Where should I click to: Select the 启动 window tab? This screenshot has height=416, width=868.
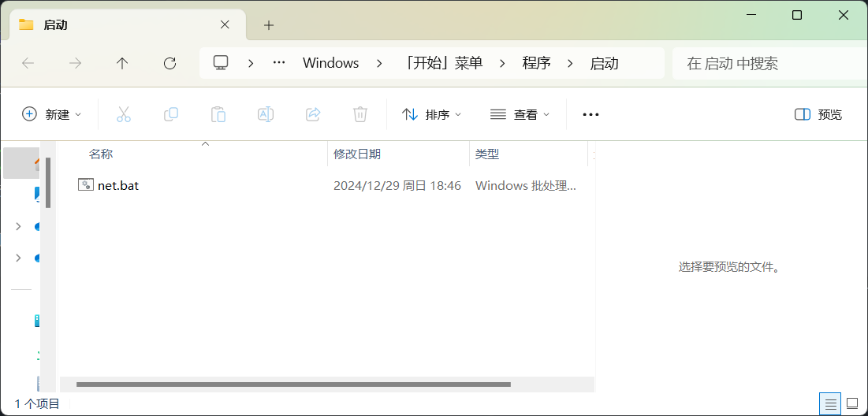127,25
